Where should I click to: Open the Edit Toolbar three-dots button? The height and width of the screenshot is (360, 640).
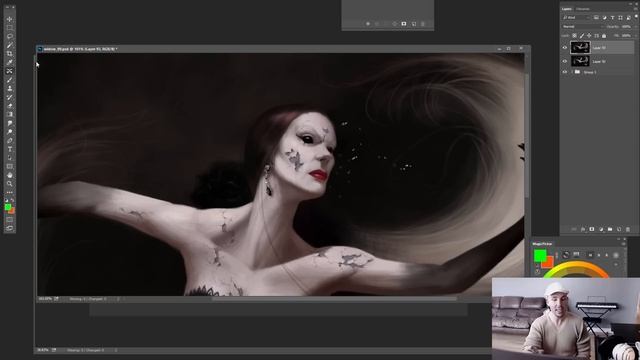pos(9,192)
